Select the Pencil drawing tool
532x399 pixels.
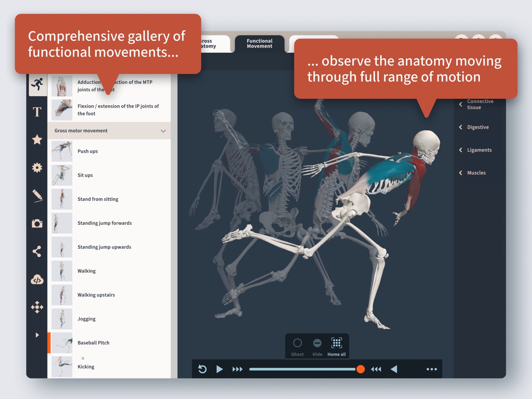(x=38, y=195)
